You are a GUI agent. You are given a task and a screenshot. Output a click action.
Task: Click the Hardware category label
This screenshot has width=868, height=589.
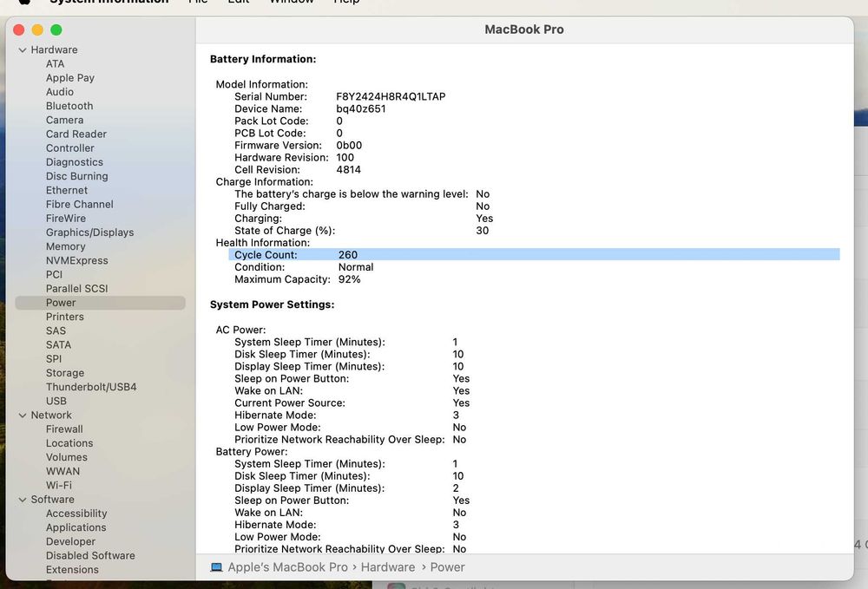[x=54, y=49]
